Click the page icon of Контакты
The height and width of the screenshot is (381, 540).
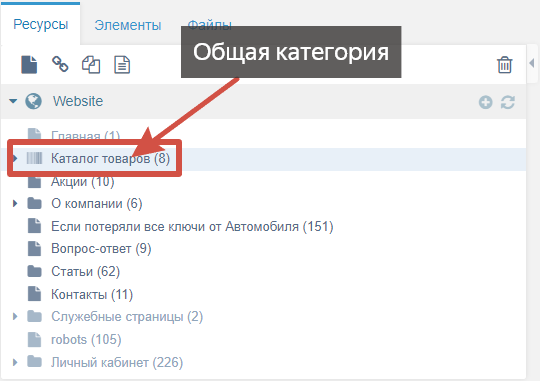(34, 294)
